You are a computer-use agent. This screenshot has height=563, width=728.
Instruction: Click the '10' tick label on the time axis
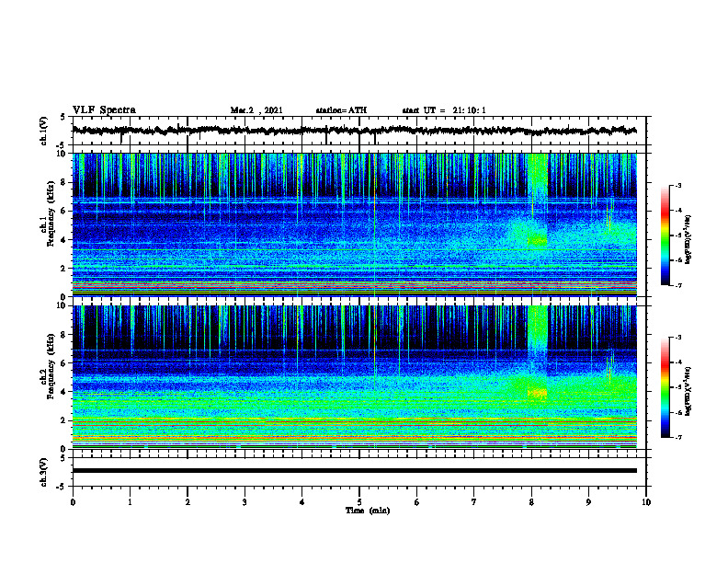(646, 502)
